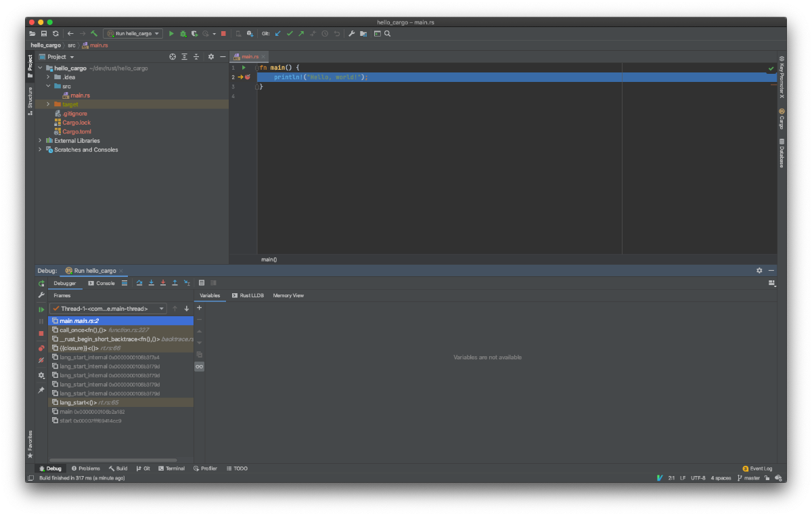
Task: Navigate back with left arrow icon
Action: [x=70, y=33]
